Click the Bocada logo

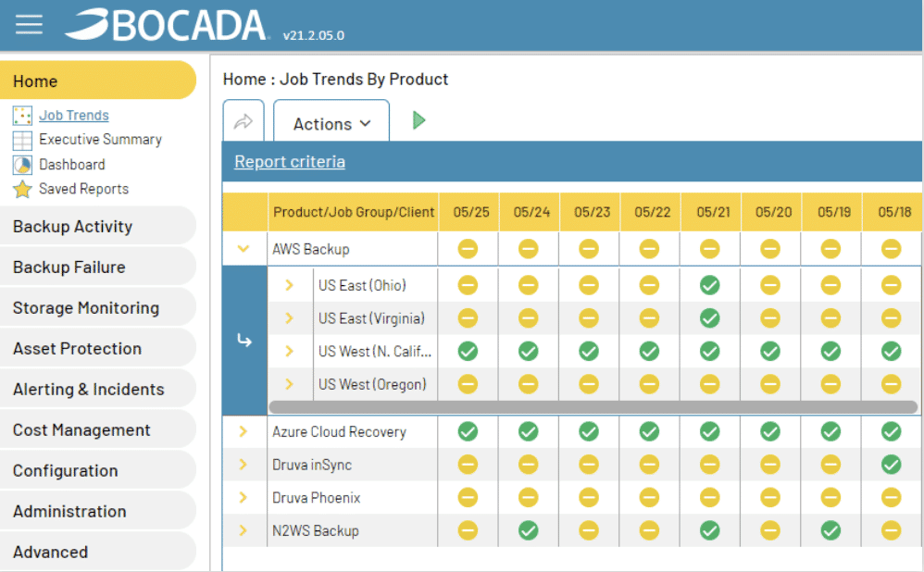point(167,25)
